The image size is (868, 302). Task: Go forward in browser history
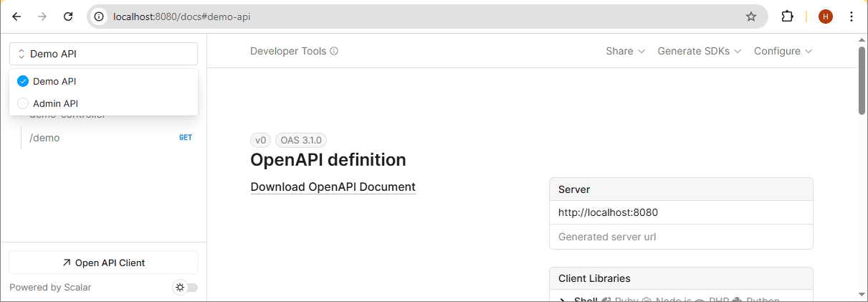click(x=42, y=16)
